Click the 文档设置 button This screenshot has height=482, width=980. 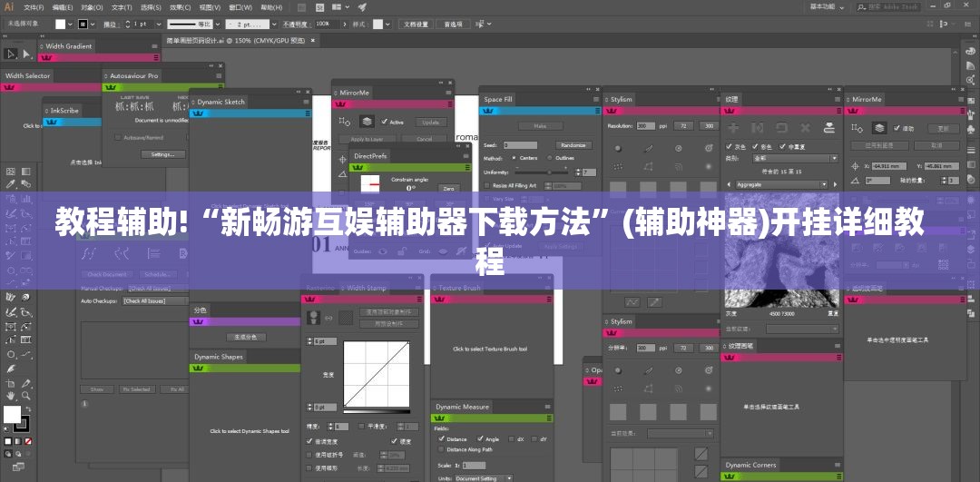tap(416, 24)
